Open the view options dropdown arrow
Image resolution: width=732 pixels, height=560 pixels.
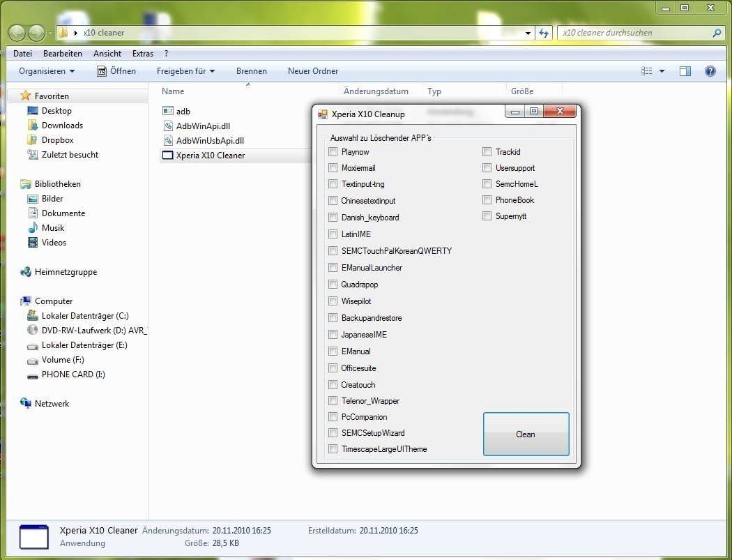pos(662,71)
